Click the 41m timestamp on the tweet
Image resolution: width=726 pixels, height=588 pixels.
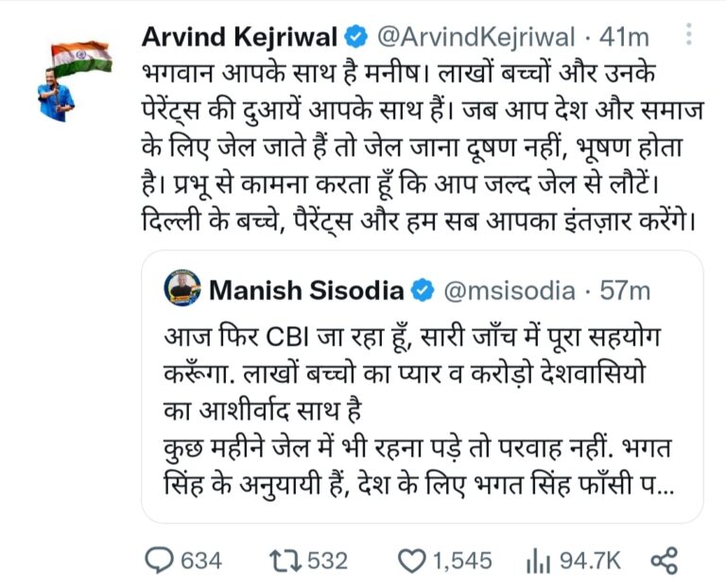click(x=625, y=37)
